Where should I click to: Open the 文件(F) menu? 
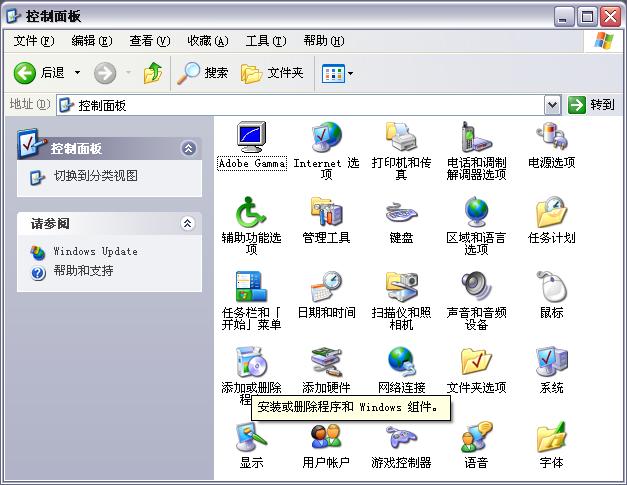tap(33, 41)
